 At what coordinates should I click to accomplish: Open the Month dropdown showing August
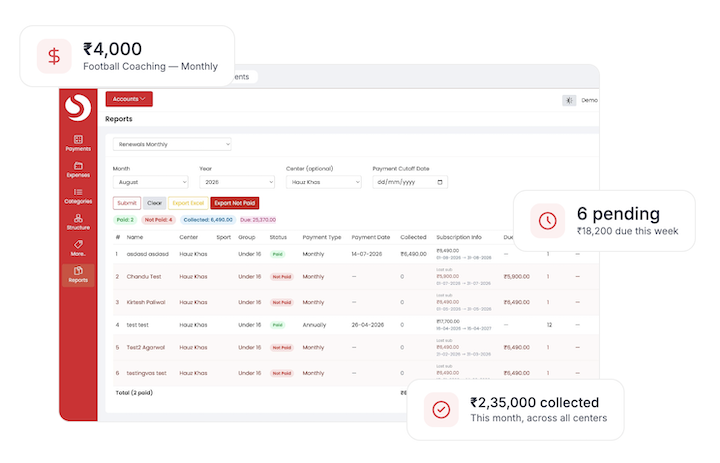[151, 182]
